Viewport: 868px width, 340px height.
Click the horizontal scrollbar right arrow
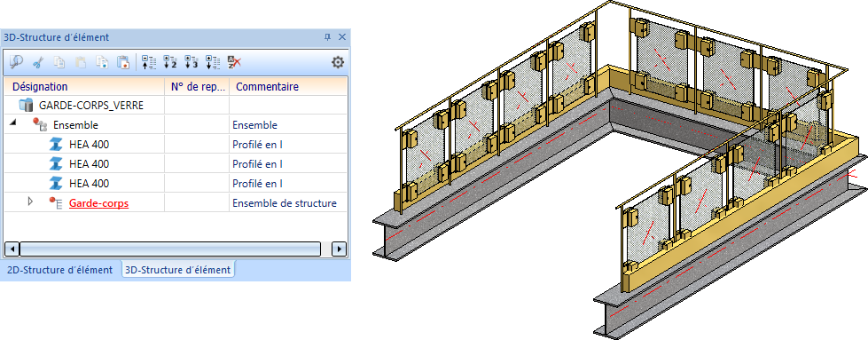tap(340, 249)
